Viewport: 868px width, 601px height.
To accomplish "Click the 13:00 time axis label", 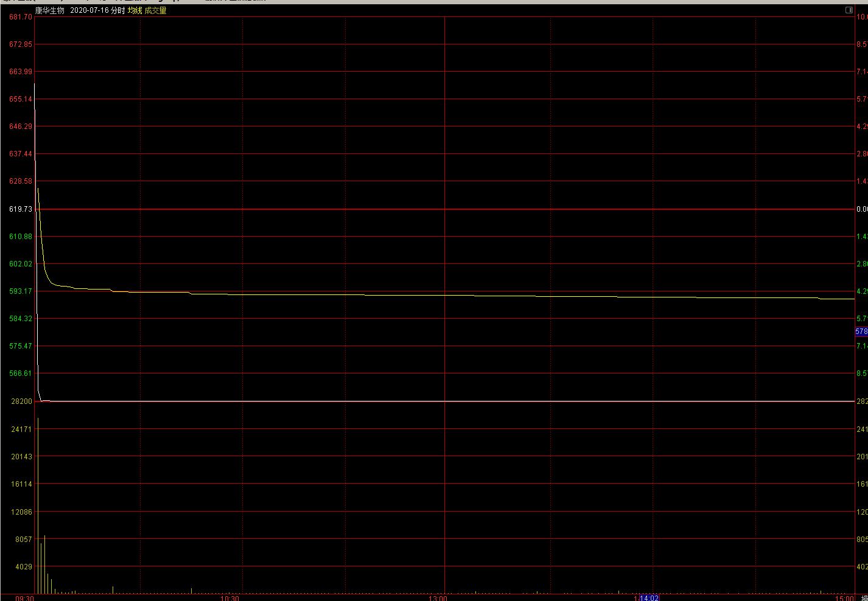I will (437, 598).
